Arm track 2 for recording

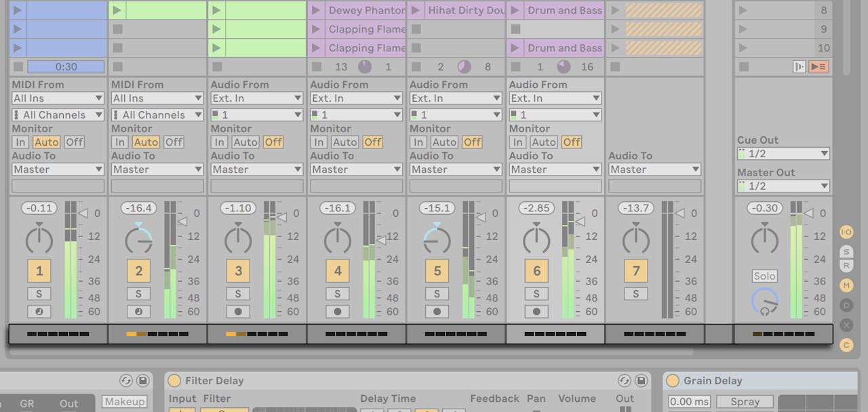point(138,312)
